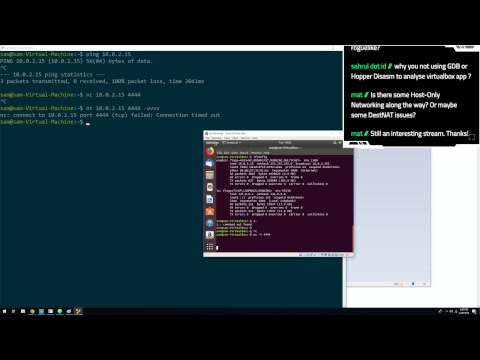
Task: Show Applications grid in Ubuntu dock
Action: (x=210, y=247)
